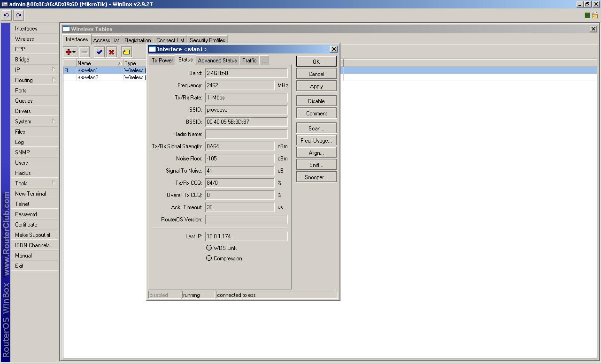Click the yellow comment note icon
The width and height of the screenshot is (601, 364).
[126, 52]
